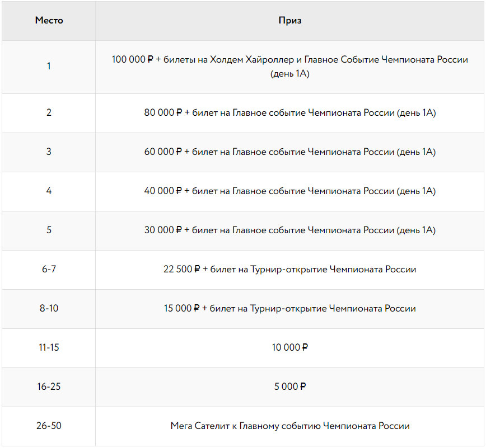Select the place 5 cell
486x448 pixels.
49,230
